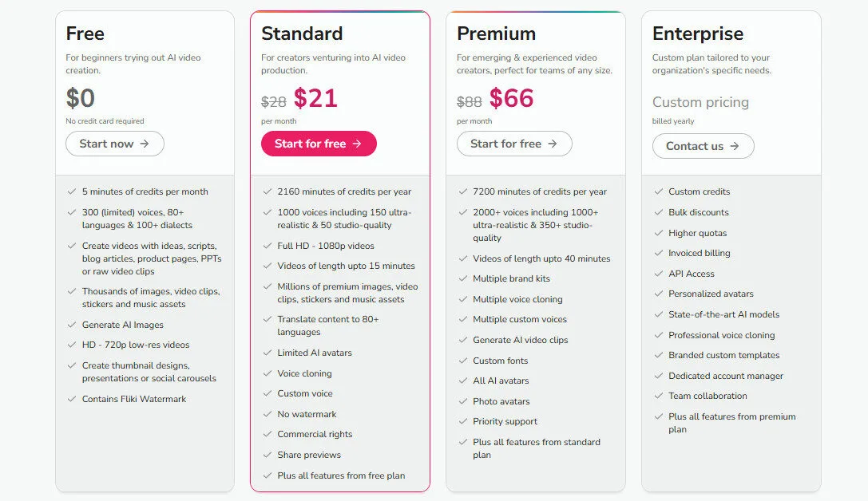Click the checkmark beside API Access
868x501 pixels.
tap(657, 274)
